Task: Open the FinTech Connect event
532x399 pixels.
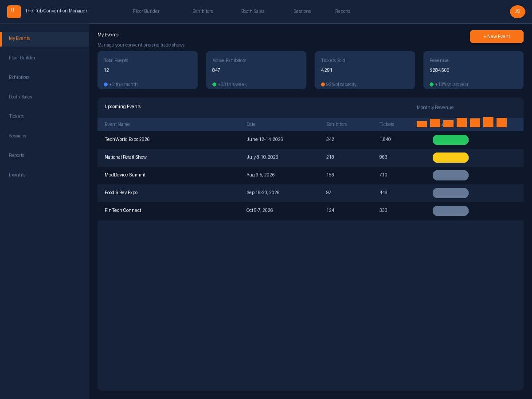Action: coord(123,210)
